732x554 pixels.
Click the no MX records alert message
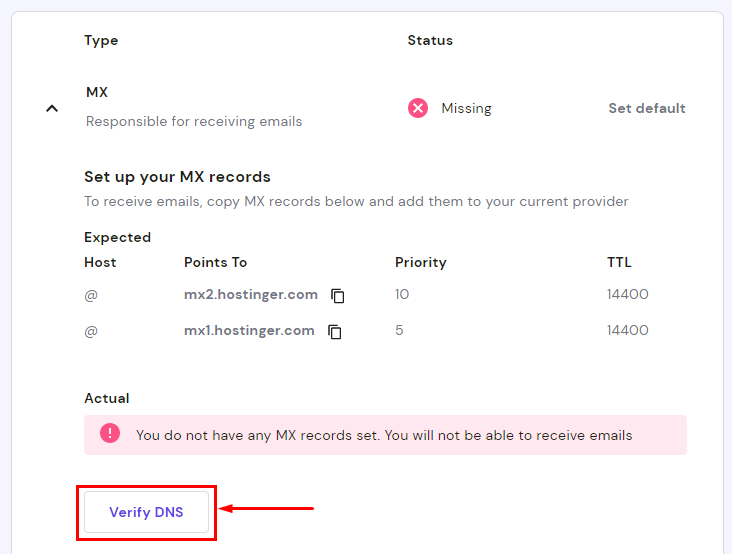pos(384,436)
